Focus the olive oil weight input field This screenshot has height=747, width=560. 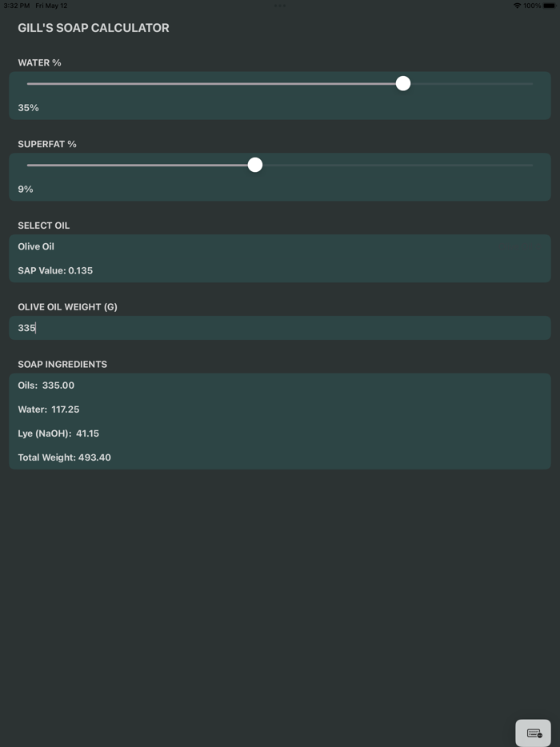click(279, 328)
